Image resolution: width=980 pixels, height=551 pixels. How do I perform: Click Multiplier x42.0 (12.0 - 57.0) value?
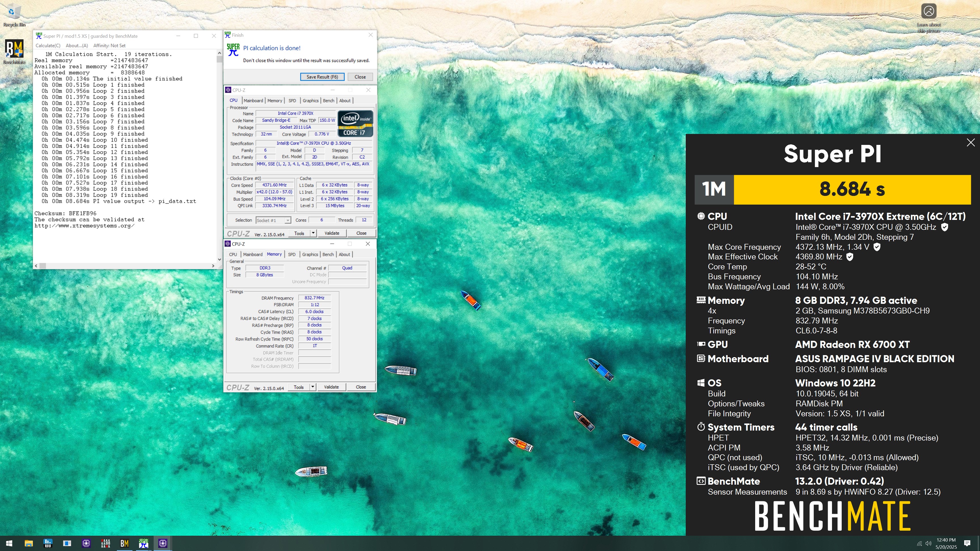(x=274, y=192)
